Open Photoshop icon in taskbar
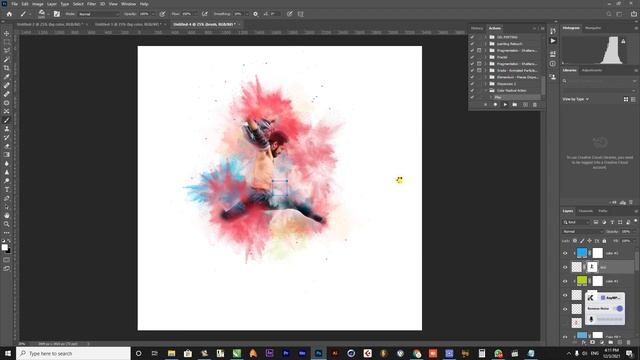This screenshot has height=360, width=640. (x=318, y=353)
